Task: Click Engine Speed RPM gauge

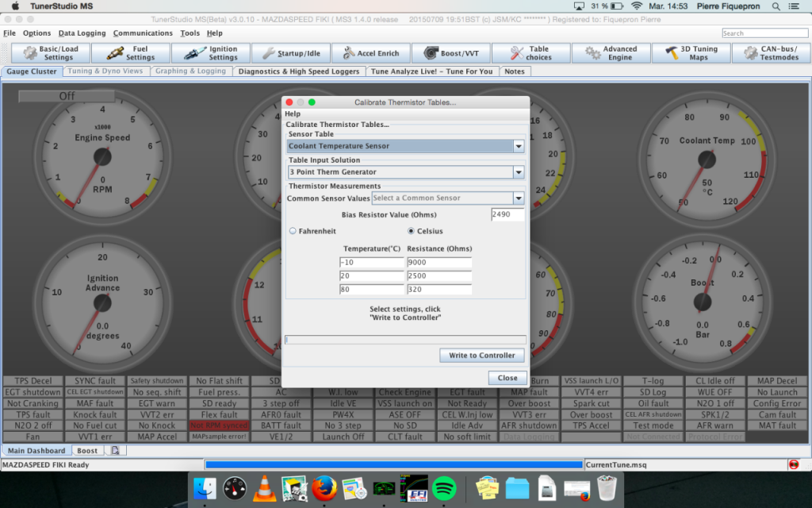Action: pos(102,156)
